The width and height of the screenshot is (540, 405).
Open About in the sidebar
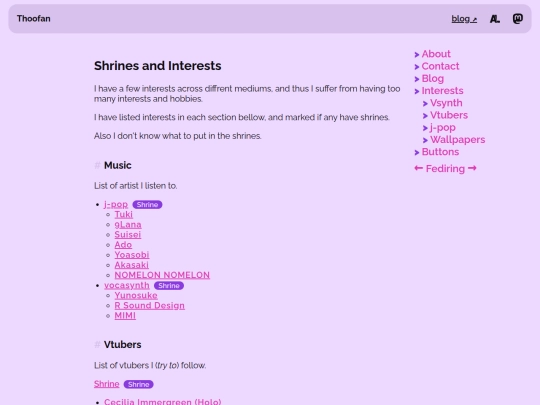(436, 54)
